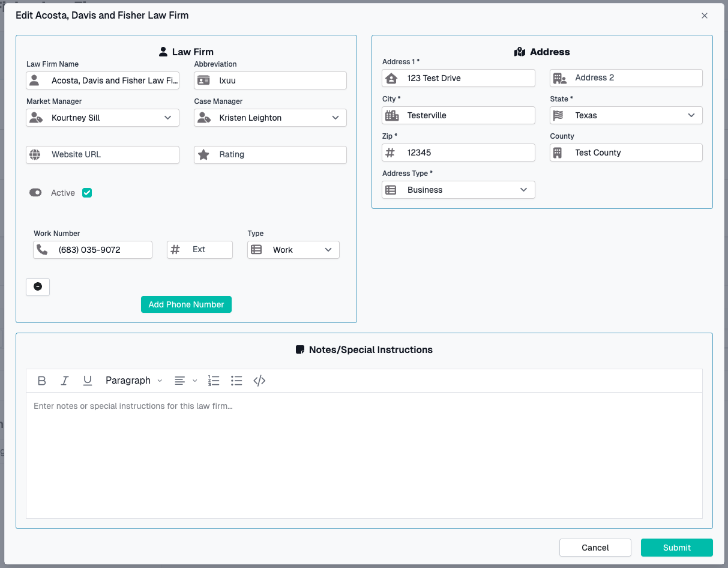Click the Italic formatting icon
Screen dimensions: 728x568
pos(65,381)
